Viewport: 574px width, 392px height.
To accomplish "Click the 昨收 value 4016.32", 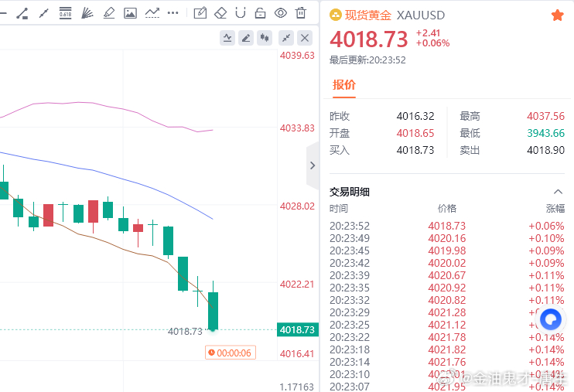I will click(415, 116).
